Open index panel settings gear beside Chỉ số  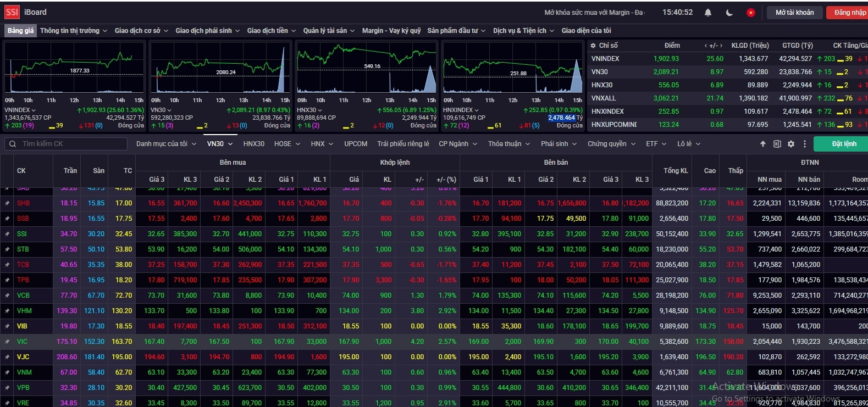pos(593,46)
